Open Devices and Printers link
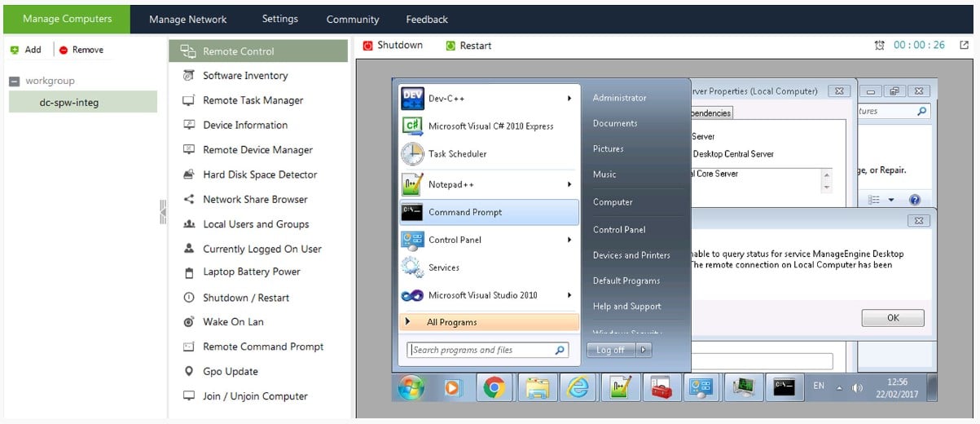This screenshot has width=980, height=424. click(x=631, y=255)
